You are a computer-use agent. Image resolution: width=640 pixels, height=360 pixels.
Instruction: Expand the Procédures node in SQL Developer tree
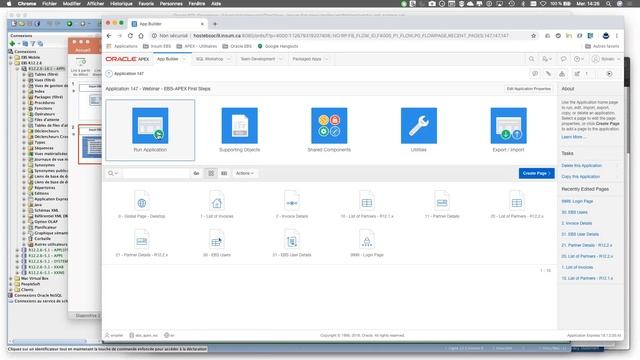click(24, 103)
